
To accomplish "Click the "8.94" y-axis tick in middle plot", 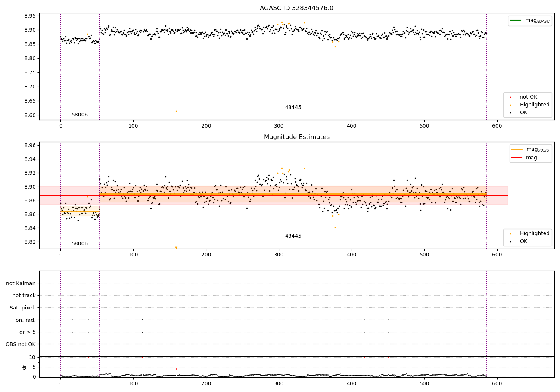I will coord(30,159).
